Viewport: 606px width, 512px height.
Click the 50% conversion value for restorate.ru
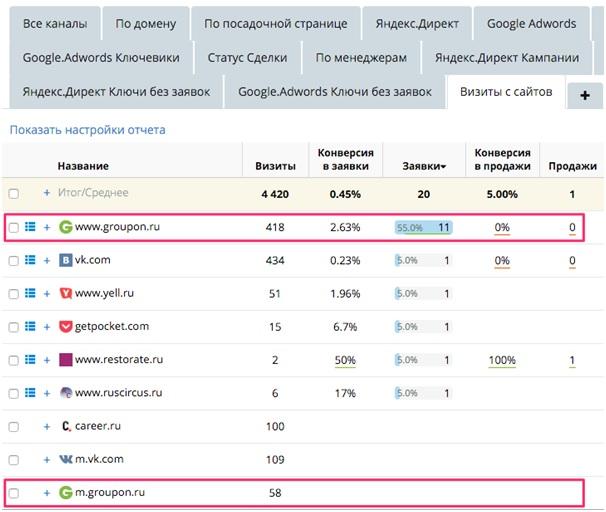(345, 360)
